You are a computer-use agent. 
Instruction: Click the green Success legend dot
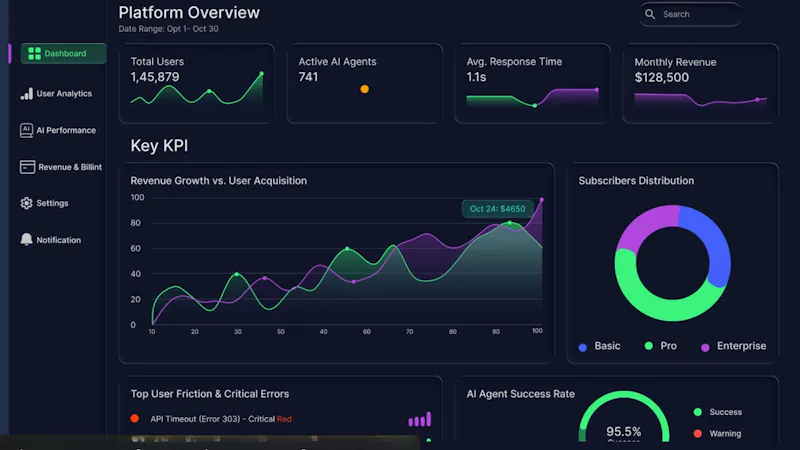pyautogui.click(x=697, y=412)
